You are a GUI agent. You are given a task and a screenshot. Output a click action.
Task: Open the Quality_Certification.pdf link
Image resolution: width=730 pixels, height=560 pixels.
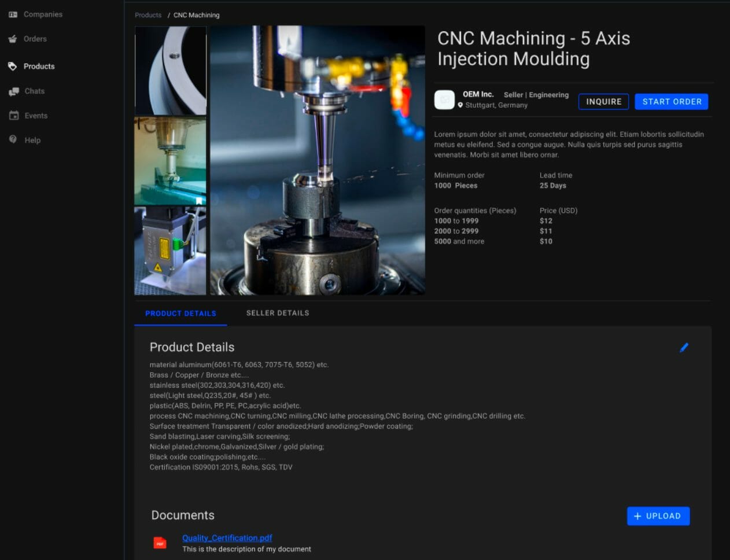[x=227, y=538]
